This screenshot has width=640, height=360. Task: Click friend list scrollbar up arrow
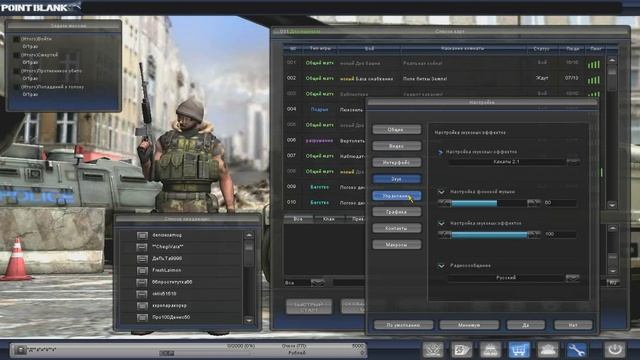(x=249, y=236)
